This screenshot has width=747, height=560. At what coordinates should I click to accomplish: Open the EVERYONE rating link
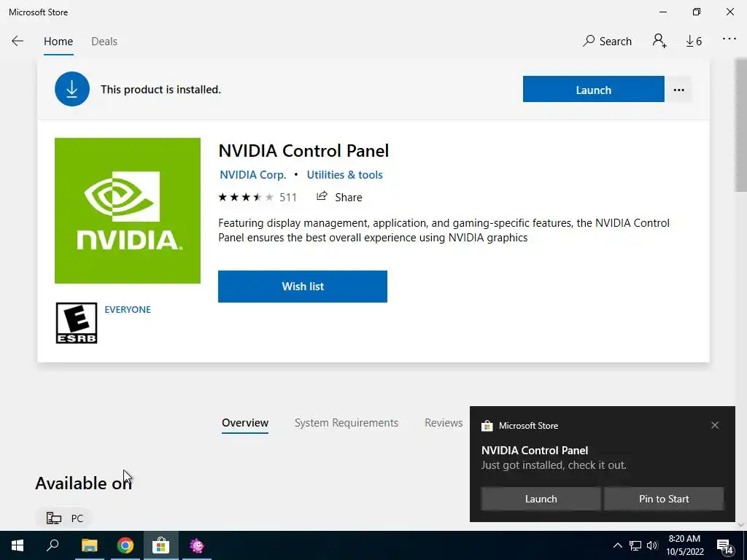pyautogui.click(x=127, y=309)
